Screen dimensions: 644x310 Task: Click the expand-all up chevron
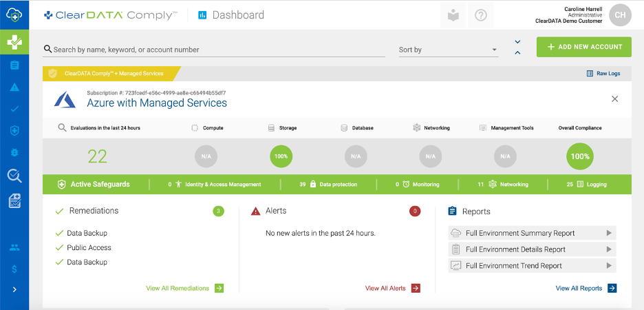point(517,52)
